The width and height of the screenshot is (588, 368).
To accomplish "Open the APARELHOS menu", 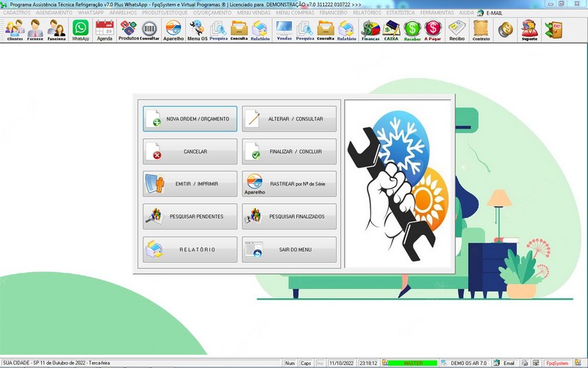I will tap(123, 13).
